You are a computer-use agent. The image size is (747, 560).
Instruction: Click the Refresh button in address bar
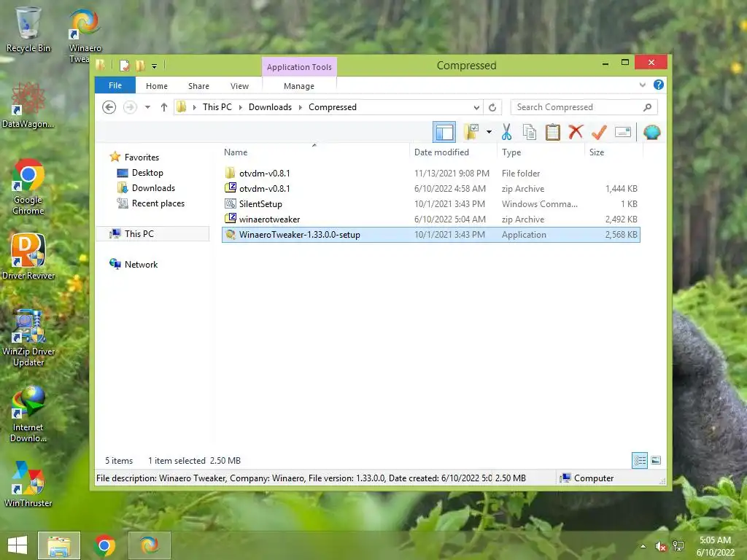[492, 107]
